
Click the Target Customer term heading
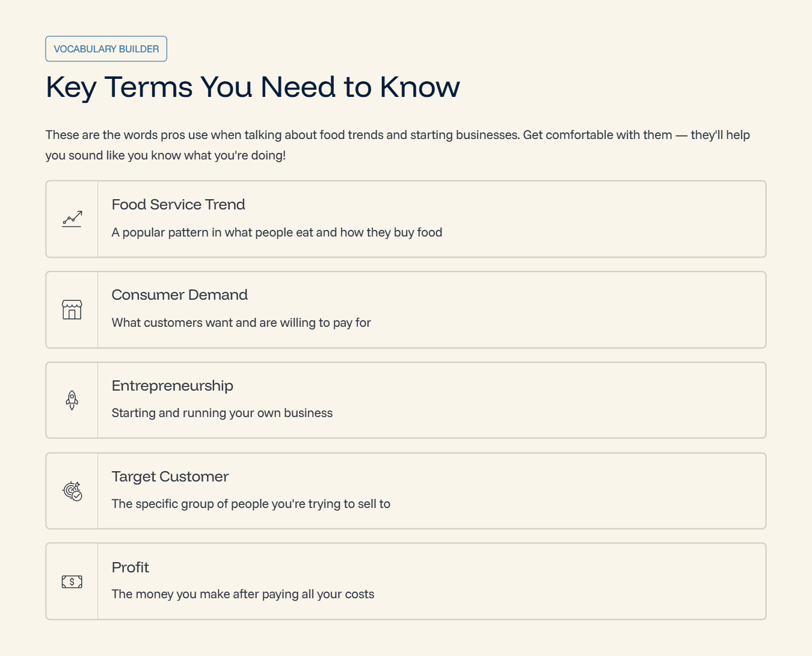tap(170, 477)
